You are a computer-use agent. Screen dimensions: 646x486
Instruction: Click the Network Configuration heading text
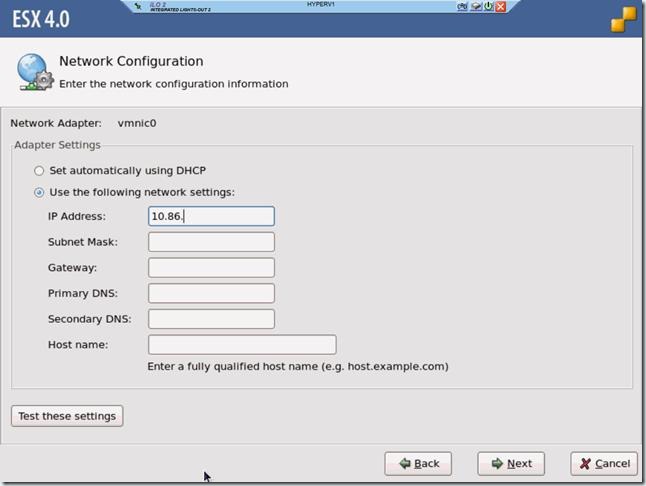pos(131,61)
